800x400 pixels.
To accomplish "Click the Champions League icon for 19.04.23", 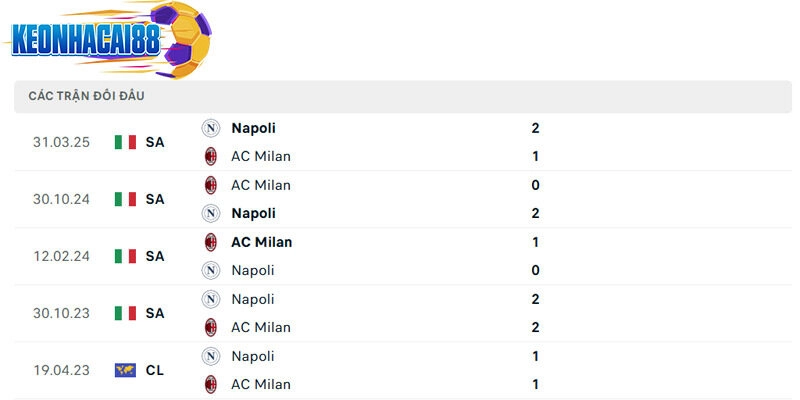I will 125,370.
